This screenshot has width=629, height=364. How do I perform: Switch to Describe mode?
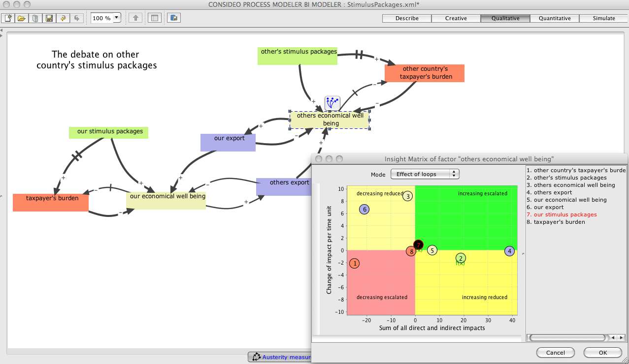coord(407,18)
